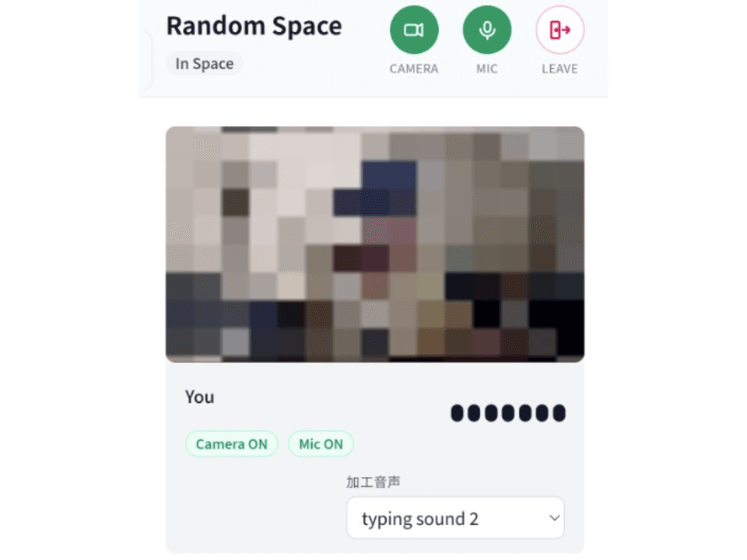Click the left edge panel handle
The width and height of the screenshot is (747, 560).
[x=147, y=61]
